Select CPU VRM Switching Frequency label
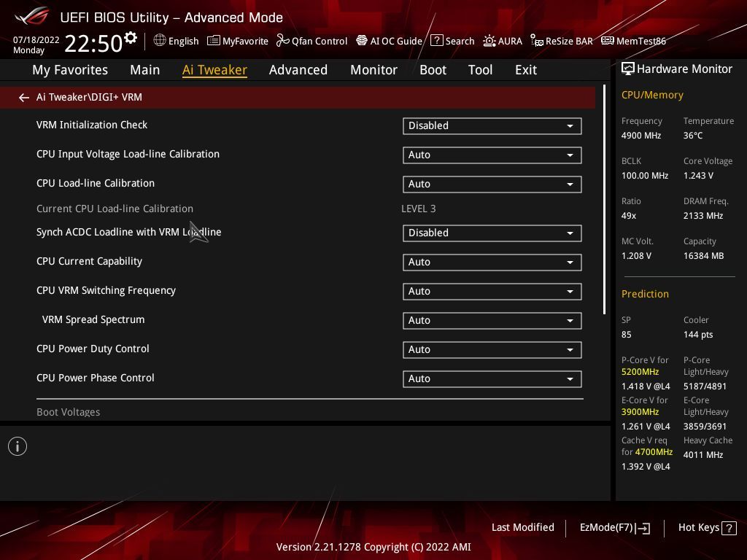The width and height of the screenshot is (747, 560). pyautogui.click(x=106, y=290)
